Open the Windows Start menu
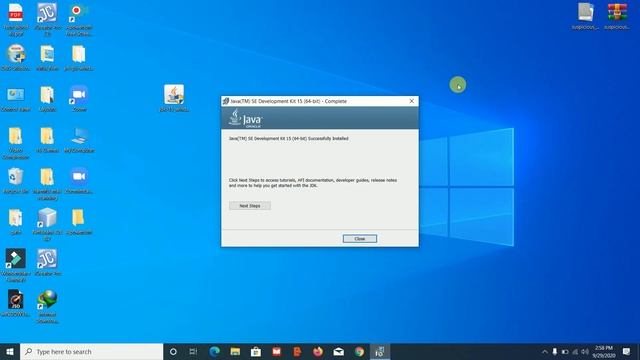The image size is (640, 360). (10, 351)
